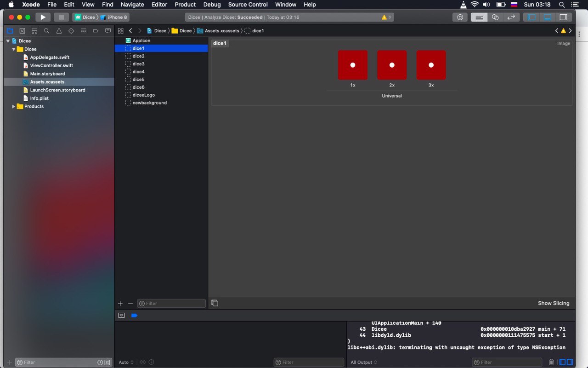Image resolution: width=588 pixels, height=368 pixels.
Task: Switch to Standard editor
Action: pyautogui.click(x=479, y=17)
